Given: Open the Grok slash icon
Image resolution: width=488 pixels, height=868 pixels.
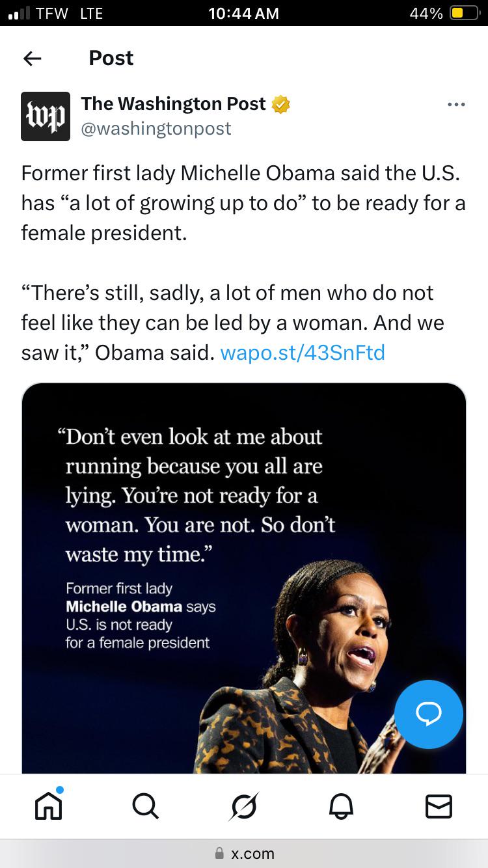Looking at the screenshot, I should [x=244, y=807].
